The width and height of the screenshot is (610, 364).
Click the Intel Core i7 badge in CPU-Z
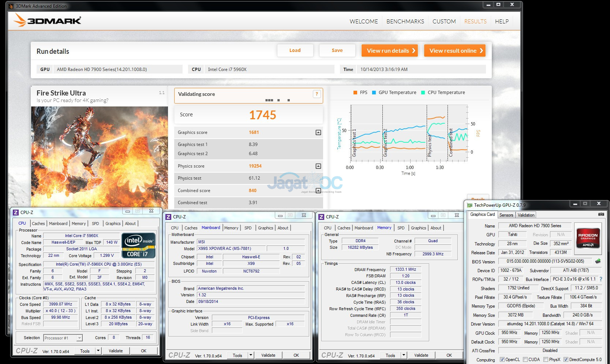coord(138,245)
